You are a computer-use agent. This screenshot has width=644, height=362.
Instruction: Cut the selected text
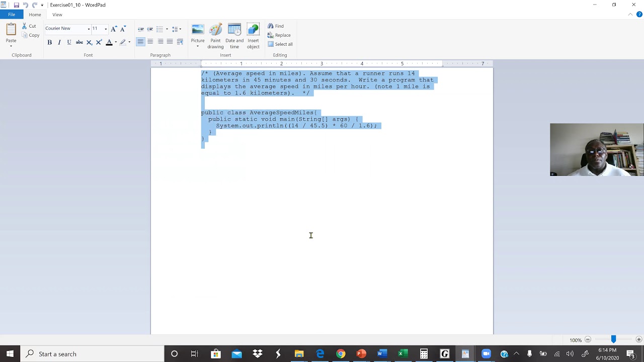pos(29,26)
